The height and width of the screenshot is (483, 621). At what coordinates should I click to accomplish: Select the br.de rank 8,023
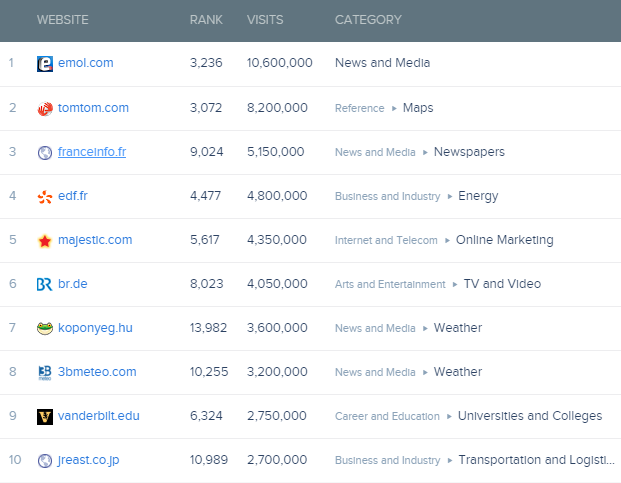[x=206, y=284]
